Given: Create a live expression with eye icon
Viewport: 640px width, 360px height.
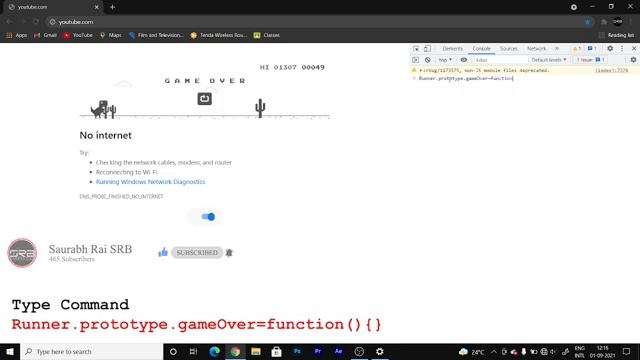Looking at the screenshot, I should click(464, 60).
